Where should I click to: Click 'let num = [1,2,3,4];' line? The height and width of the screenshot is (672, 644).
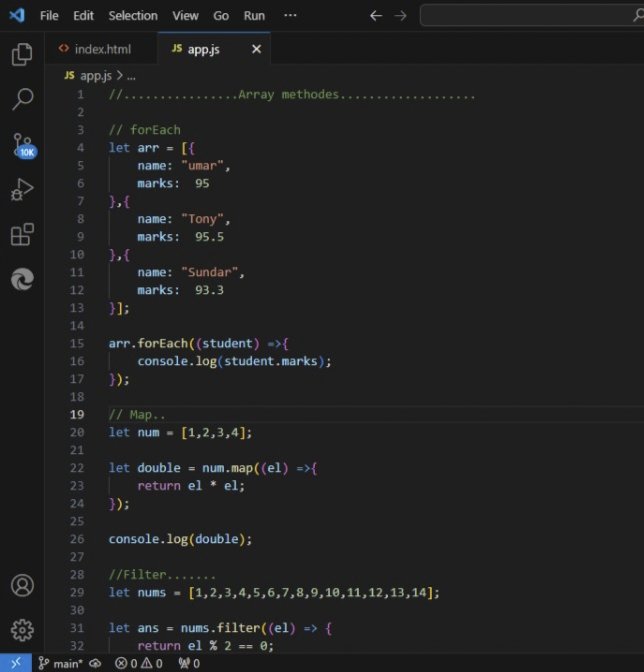pos(180,432)
